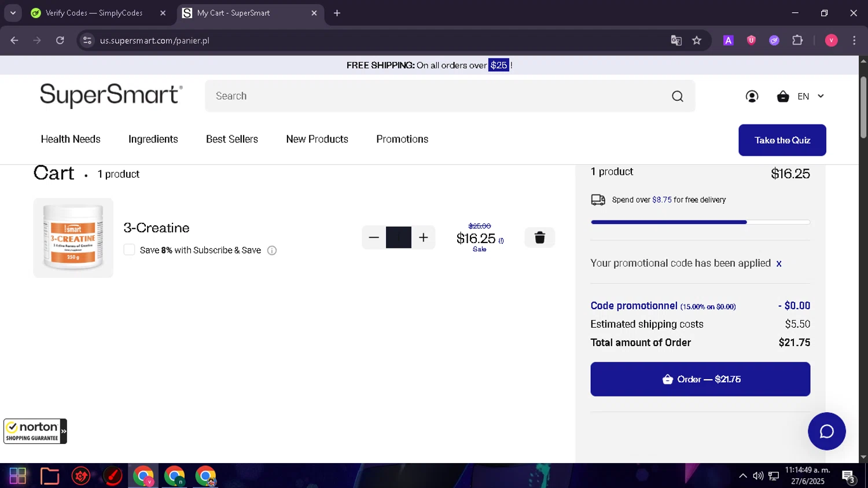Close the My Cart - SuperSmart tab
The width and height of the screenshot is (868, 488).
tap(314, 13)
